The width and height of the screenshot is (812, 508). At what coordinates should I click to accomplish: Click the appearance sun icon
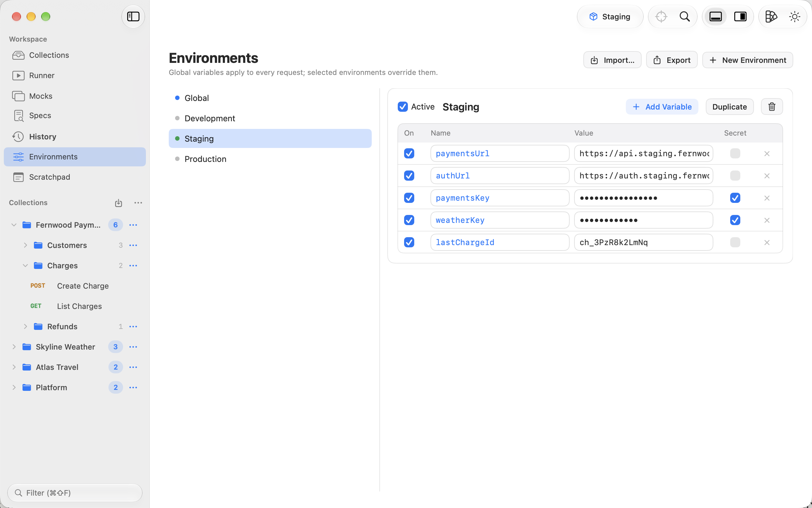tap(795, 17)
